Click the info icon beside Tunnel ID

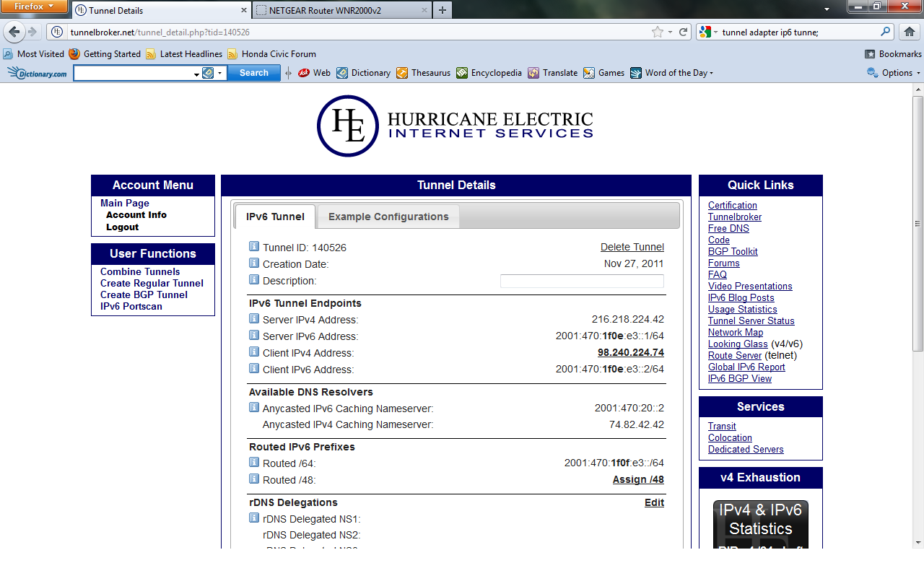[254, 246]
